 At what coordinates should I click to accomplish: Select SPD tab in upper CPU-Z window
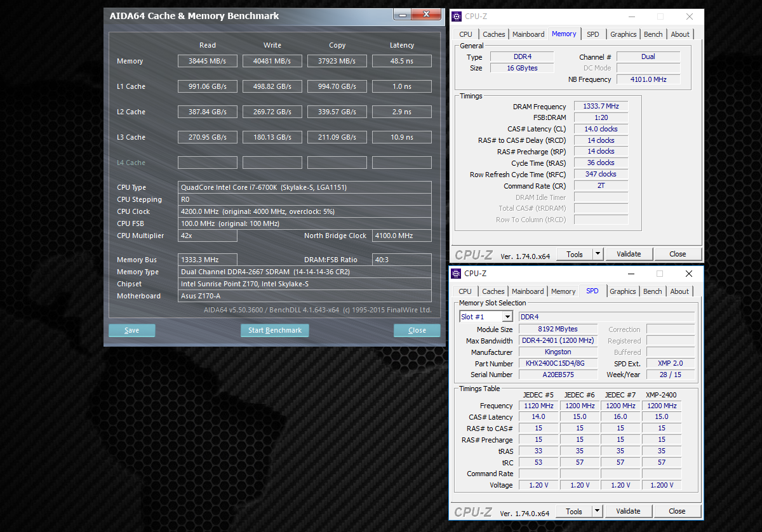tap(592, 34)
